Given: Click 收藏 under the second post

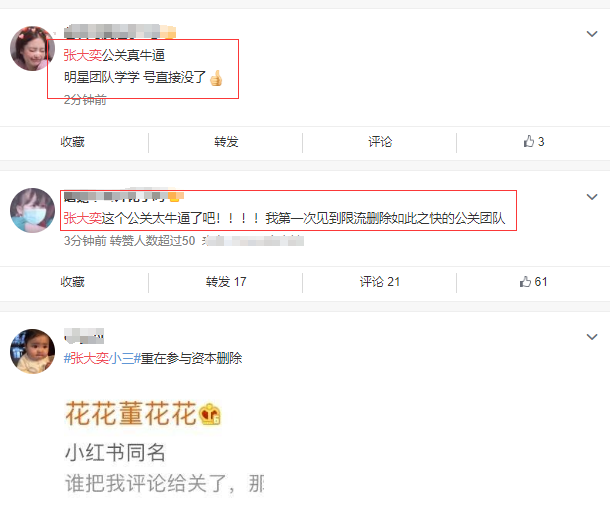Looking at the screenshot, I should point(73,282).
